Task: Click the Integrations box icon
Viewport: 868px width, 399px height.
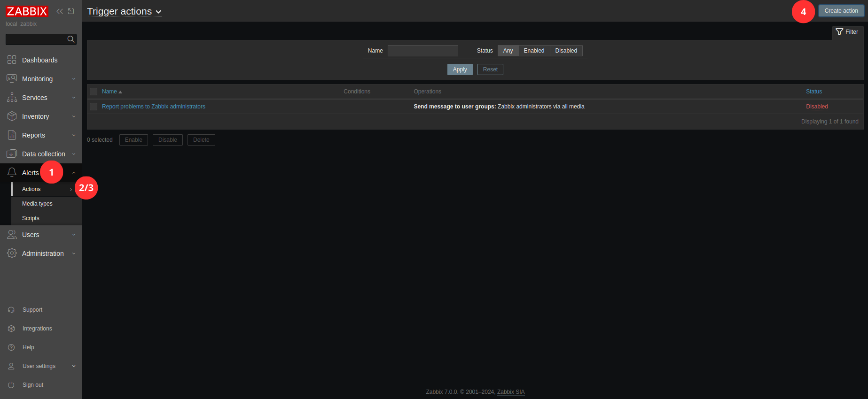Action: point(11,329)
